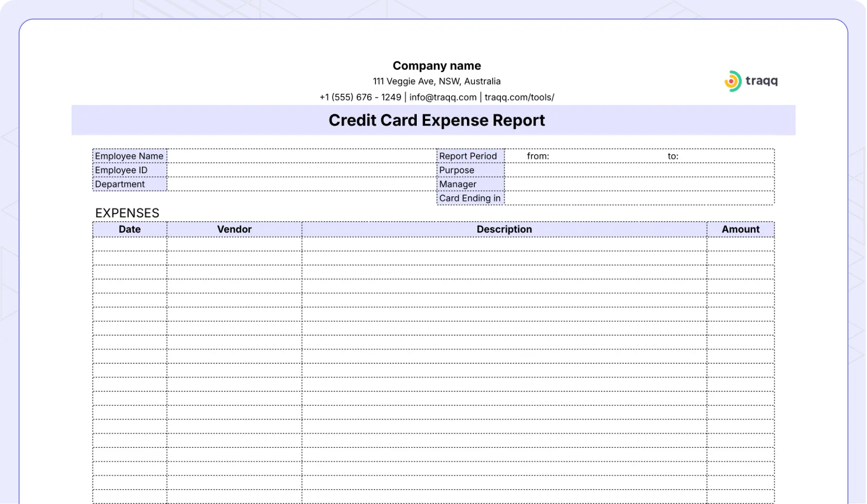The width and height of the screenshot is (867, 504).
Task: Click the Credit Card Expense Report title
Action: click(437, 120)
